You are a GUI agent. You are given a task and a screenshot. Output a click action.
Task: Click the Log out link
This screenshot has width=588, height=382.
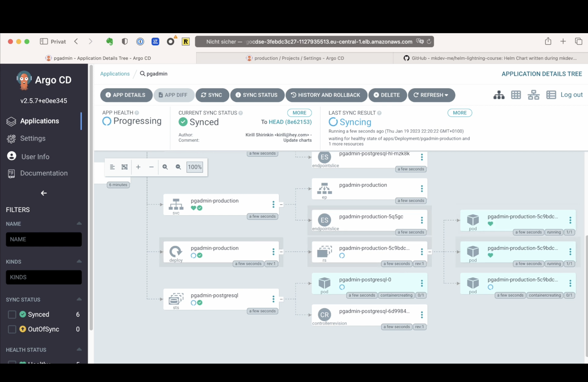pyautogui.click(x=571, y=95)
